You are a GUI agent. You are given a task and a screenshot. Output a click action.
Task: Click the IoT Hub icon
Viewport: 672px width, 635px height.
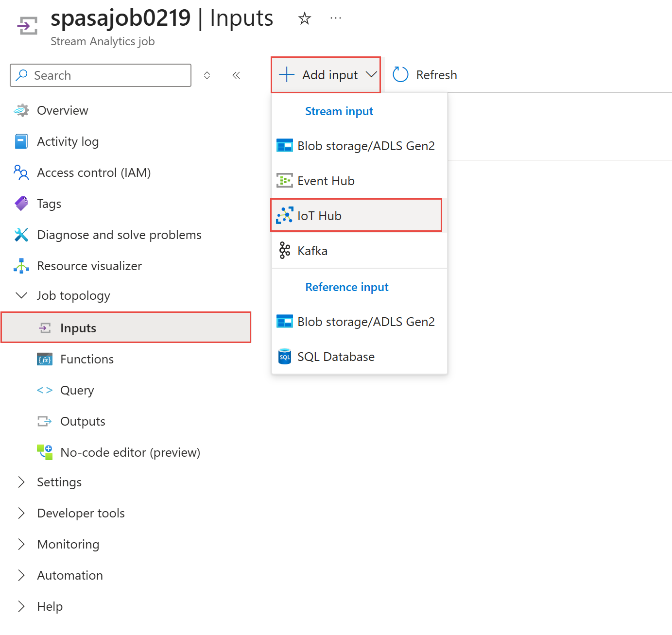pyautogui.click(x=284, y=215)
